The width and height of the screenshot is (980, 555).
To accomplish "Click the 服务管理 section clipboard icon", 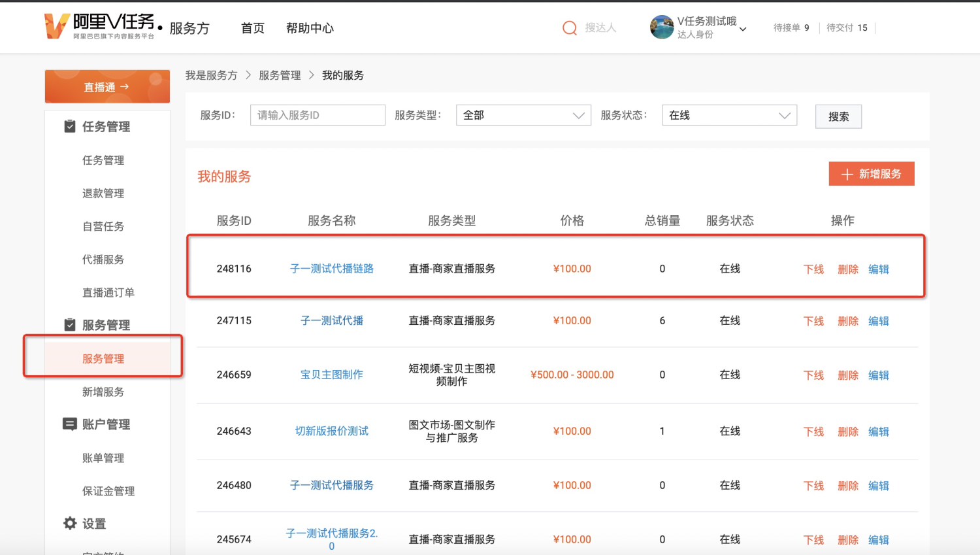I will pyautogui.click(x=70, y=325).
